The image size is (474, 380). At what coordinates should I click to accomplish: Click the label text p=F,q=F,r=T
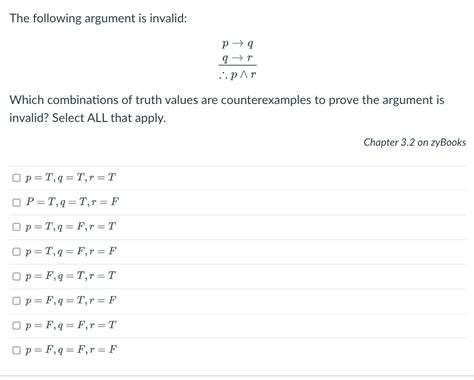tap(71, 325)
